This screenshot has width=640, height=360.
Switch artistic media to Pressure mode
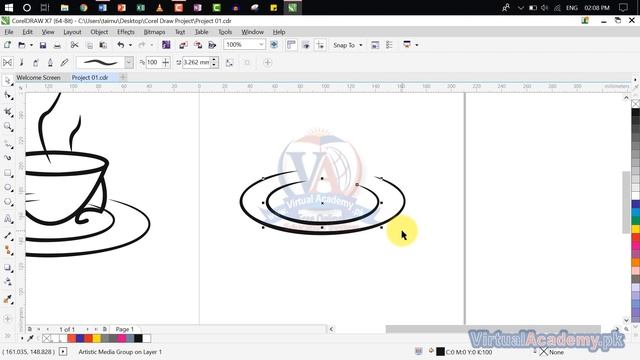point(64,62)
